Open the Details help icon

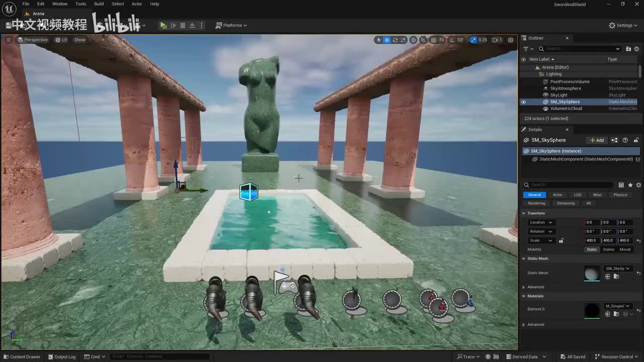[625, 140]
